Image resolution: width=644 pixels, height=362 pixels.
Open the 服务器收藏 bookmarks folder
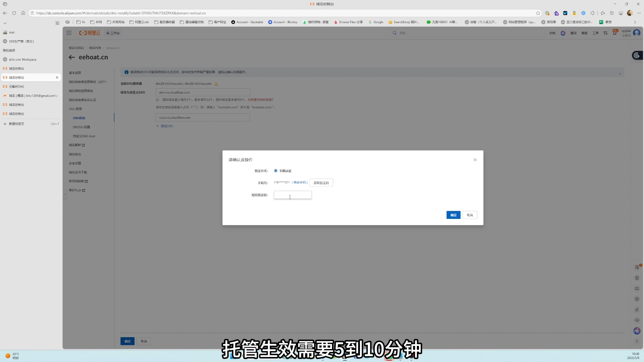coord(164,22)
